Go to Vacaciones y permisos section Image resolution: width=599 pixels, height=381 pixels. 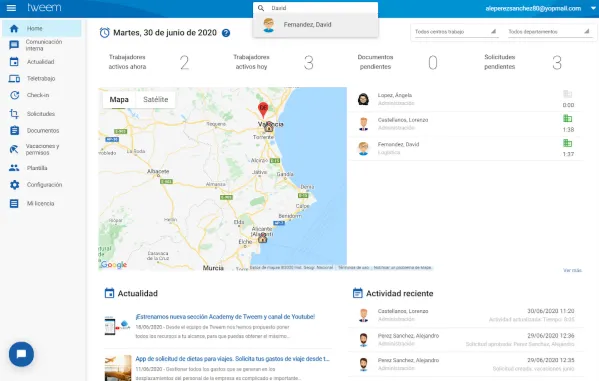click(x=41, y=149)
